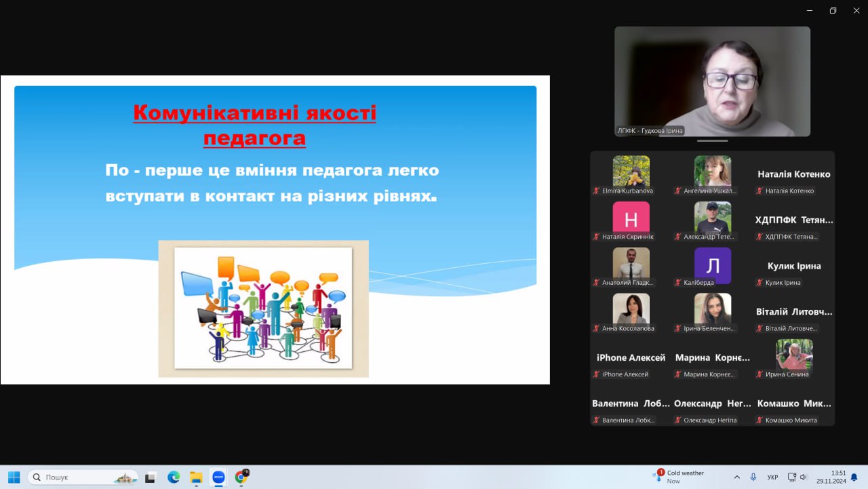The image size is (868, 489).
Task: Click the colorful people network image on slide
Action: [x=263, y=308]
